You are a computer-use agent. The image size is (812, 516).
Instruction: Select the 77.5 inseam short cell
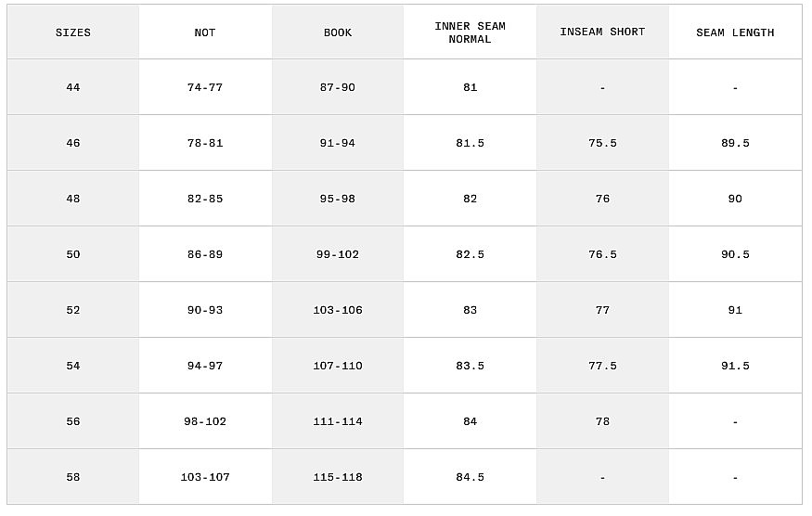[x=602, y=366]
